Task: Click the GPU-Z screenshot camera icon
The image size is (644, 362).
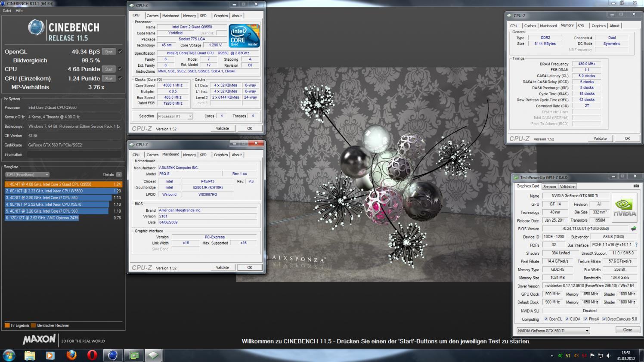Action: tap(636, 186)
